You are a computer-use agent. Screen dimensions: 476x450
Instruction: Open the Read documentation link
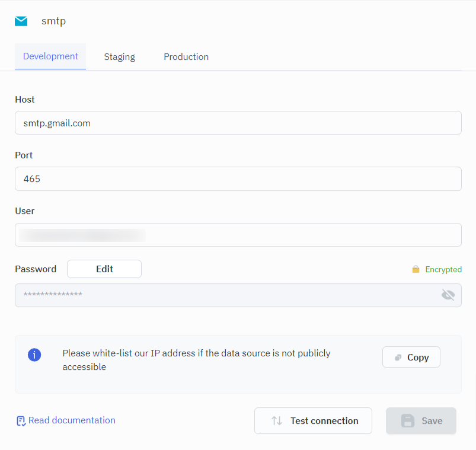click(x=72, y=420)
